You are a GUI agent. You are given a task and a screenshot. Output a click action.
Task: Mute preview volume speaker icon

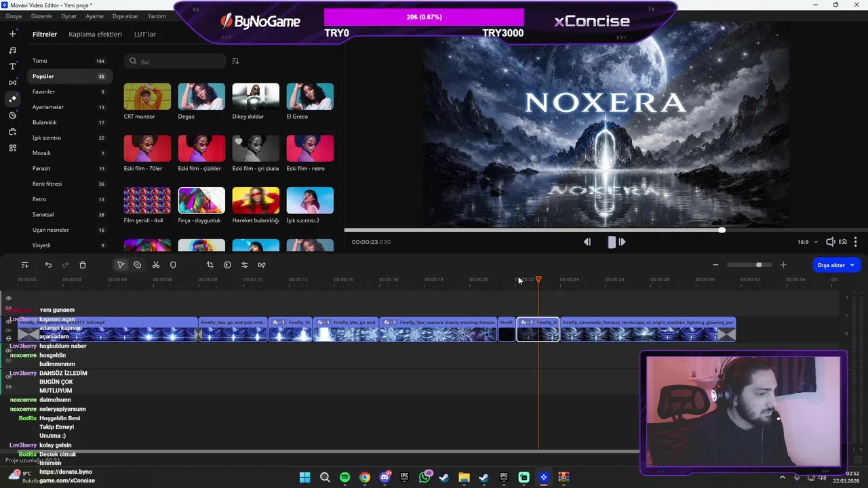click(x=830, y=242)
